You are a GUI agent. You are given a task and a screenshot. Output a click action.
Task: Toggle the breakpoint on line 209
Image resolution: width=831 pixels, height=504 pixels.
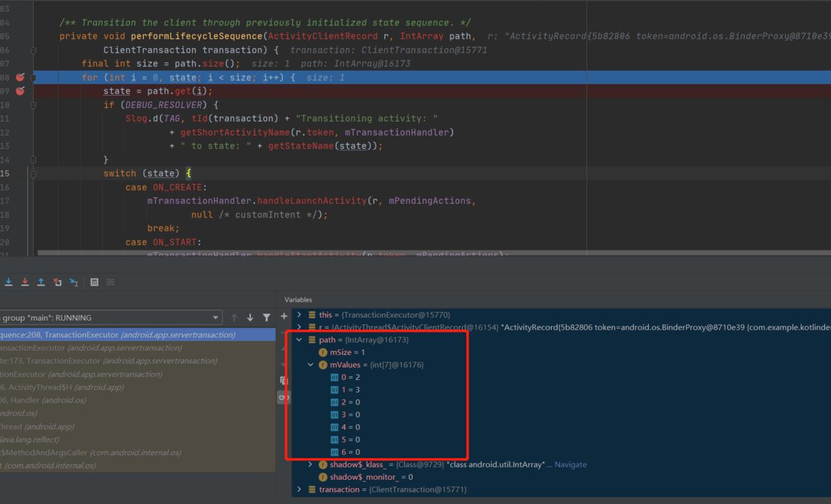click(x=20, y=91)
